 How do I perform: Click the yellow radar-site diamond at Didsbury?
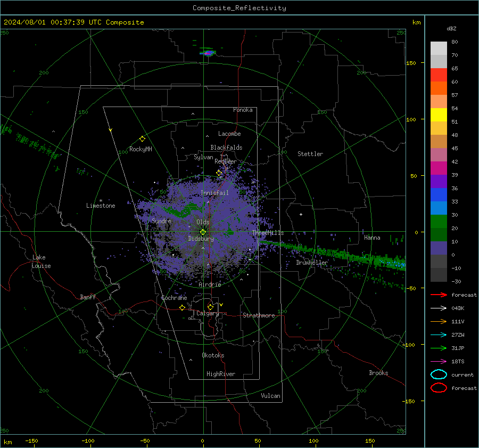(x=203, y=232)
